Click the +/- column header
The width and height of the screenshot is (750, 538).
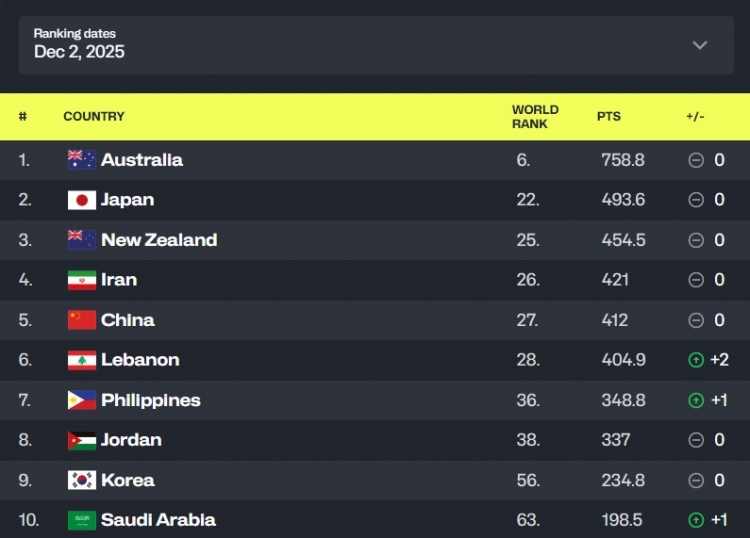coord(695,116)
